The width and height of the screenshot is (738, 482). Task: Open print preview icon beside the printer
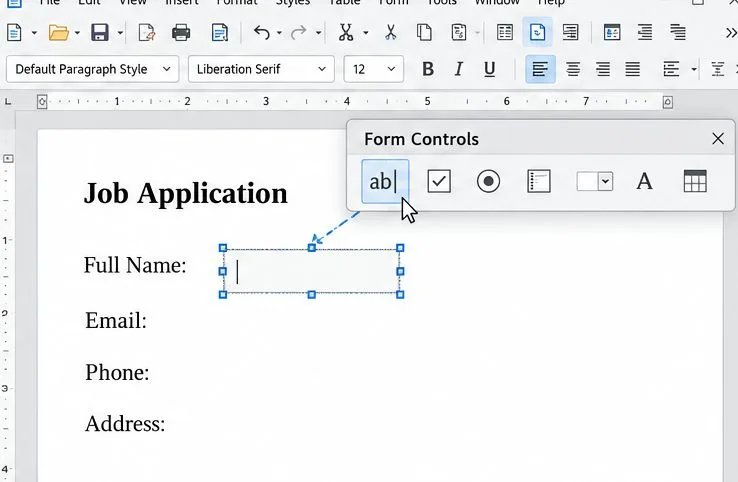click(219, 33)
